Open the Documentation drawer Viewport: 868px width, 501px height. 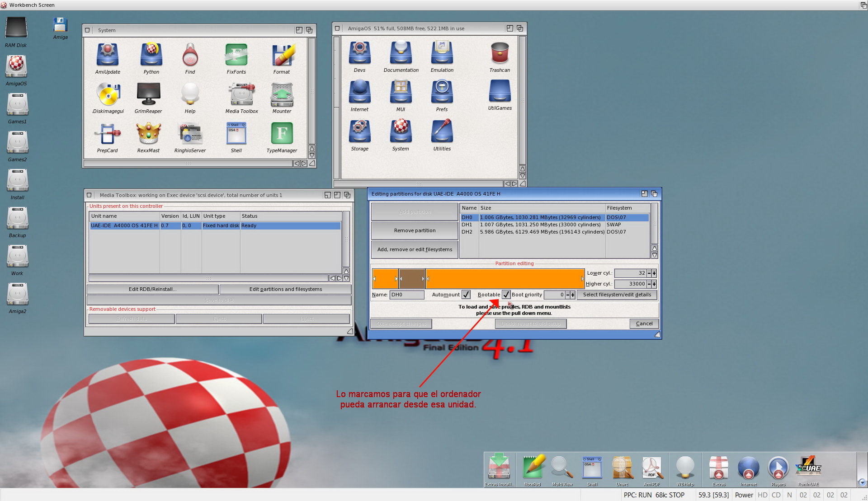[x=401, y=53]
